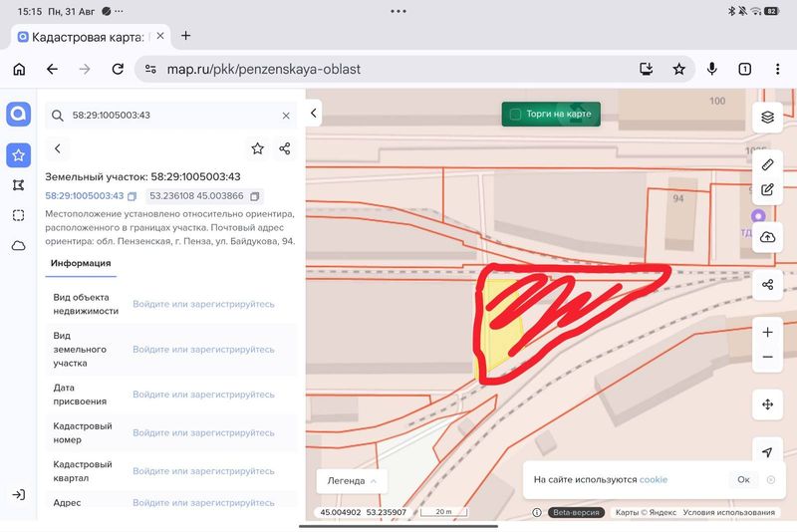797x532 pixels.
Task: Zoom out the map
Action: point(767,358)
